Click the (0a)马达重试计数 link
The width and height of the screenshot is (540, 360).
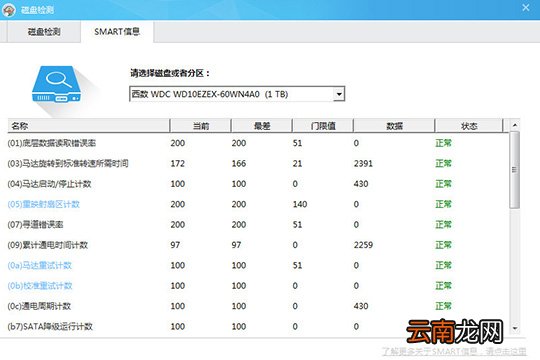tap(40, 265)
